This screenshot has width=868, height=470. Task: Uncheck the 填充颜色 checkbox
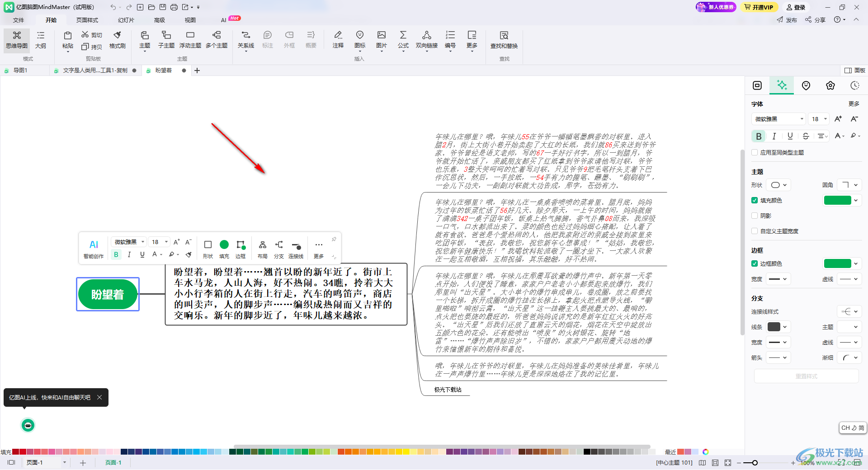point(755,200)
